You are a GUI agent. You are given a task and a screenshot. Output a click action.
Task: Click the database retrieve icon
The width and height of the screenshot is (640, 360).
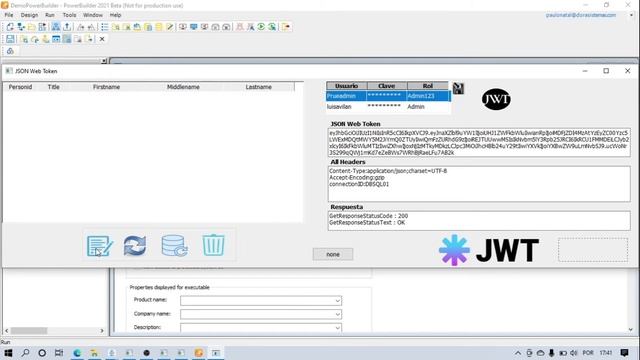pyautogui.click(x=174, y=246)
